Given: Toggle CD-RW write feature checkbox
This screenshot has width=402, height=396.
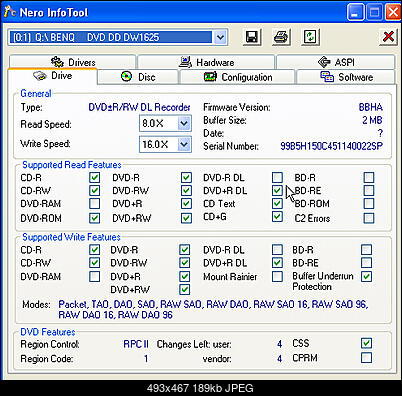Looking at the screenshot, I should coord(95,263).
